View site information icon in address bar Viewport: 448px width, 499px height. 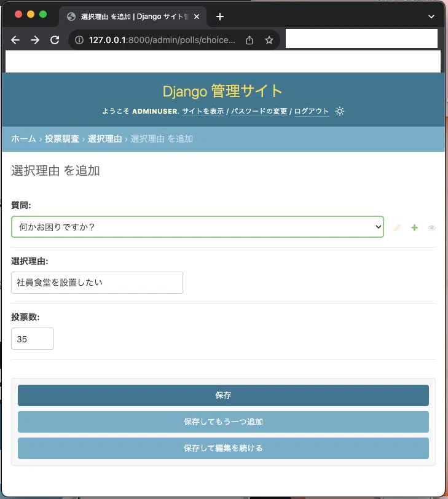click(79, 40)
